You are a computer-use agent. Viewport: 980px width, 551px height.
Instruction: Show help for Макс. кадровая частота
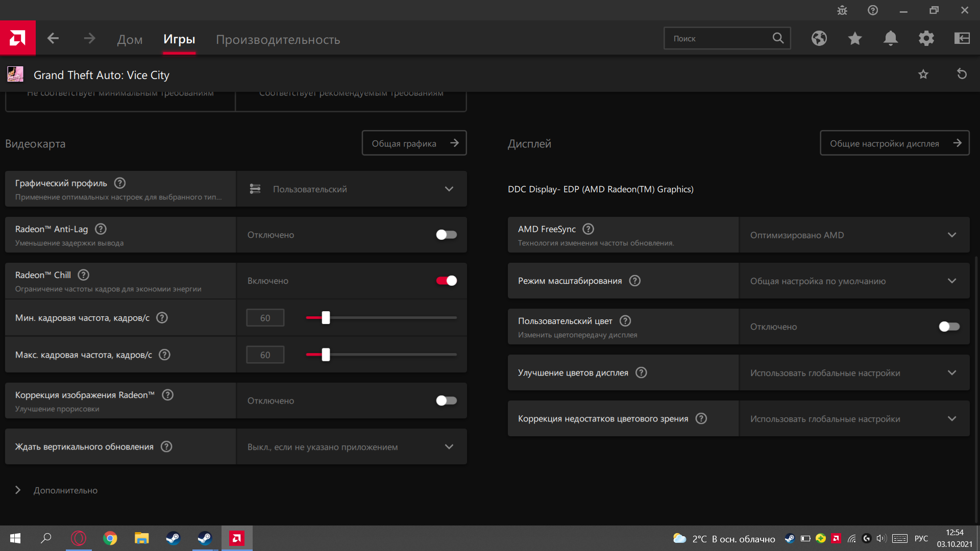coord(164,355)
